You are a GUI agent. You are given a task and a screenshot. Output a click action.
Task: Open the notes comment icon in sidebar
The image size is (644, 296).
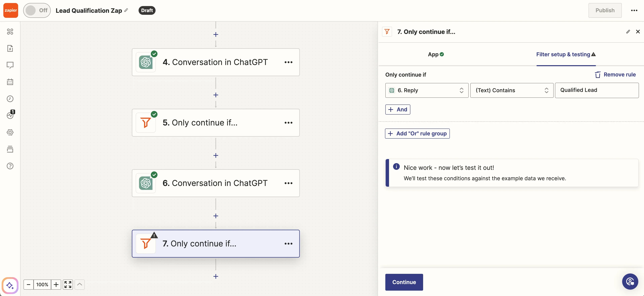(x=10, y=65)
